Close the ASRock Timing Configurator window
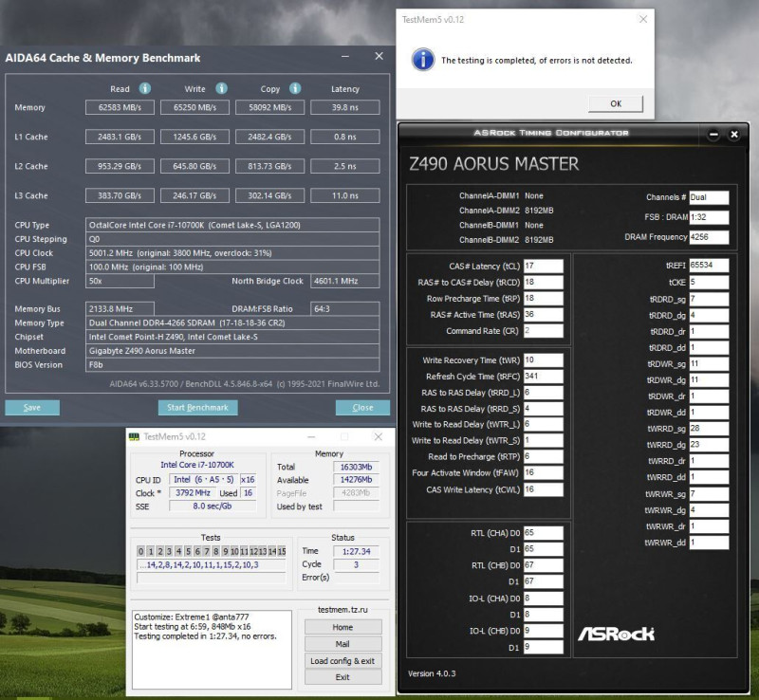This screenshot has width=759, height=700. click(x=733, y=134)
